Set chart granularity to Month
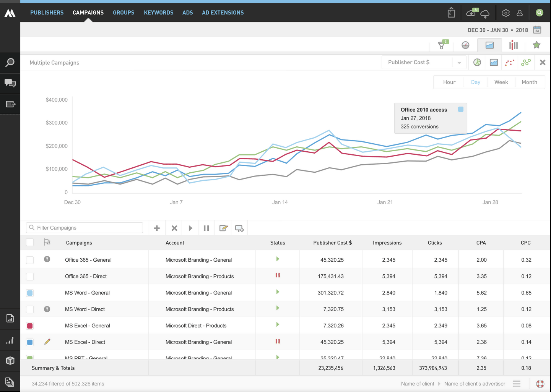The width and height of the screenshot is (551, 392). click(529, 82)
